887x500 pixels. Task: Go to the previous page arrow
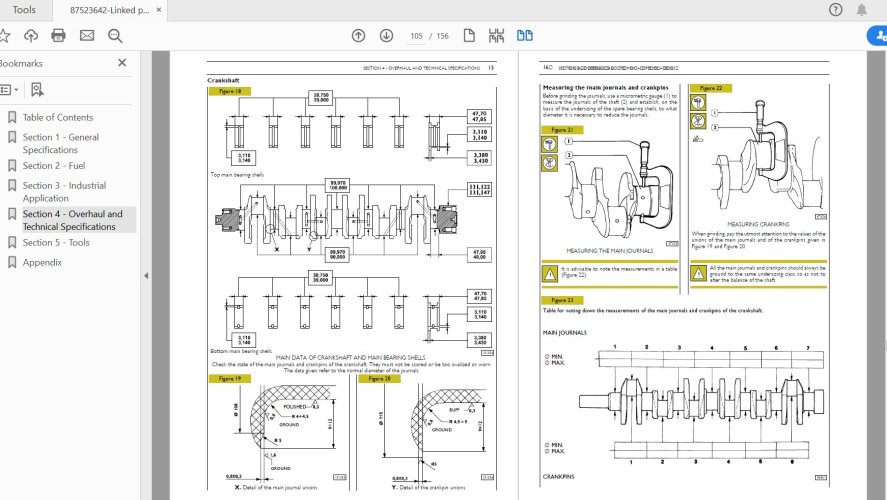point(358,36)
